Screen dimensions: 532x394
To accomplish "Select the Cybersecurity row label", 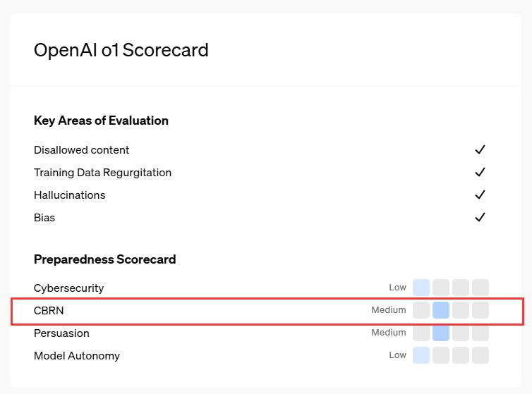I will click(68, 288).
